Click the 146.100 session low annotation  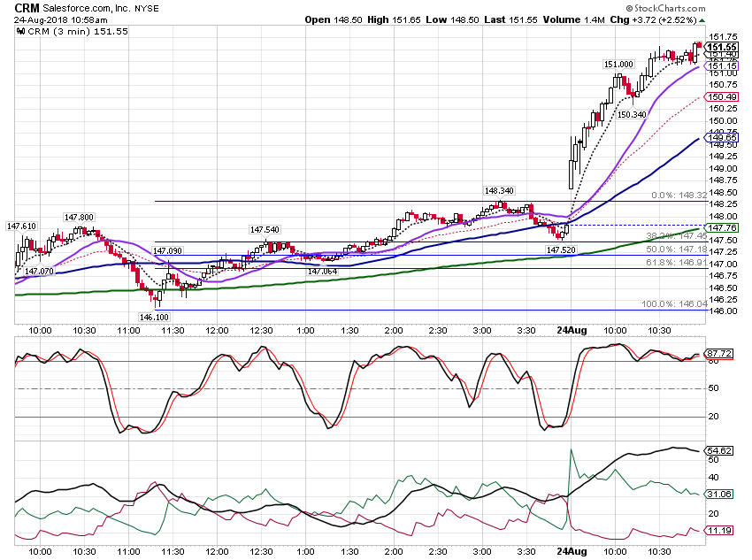pos(154,317)
